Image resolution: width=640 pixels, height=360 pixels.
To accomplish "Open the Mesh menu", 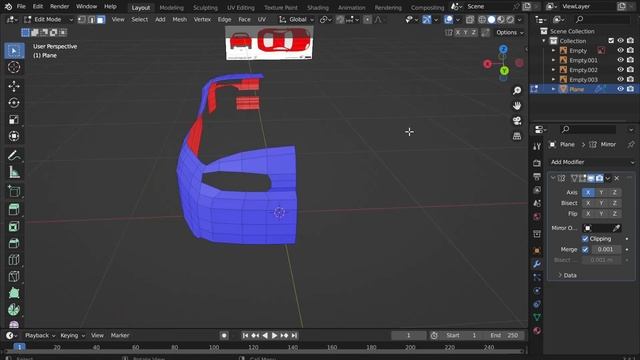I will click(179, 19).
